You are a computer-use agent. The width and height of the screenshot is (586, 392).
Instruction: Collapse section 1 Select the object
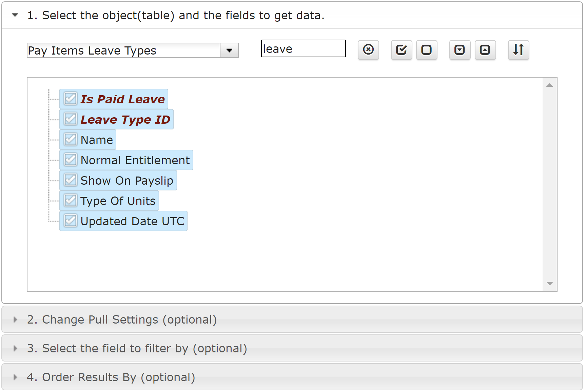[15, 15]
